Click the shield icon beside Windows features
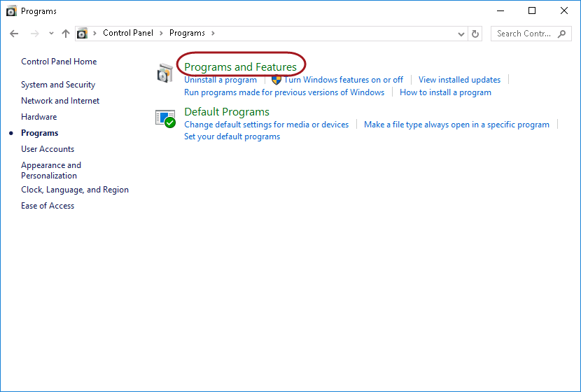Viewport: 581px width, 392px height. (x=276, y=80)
